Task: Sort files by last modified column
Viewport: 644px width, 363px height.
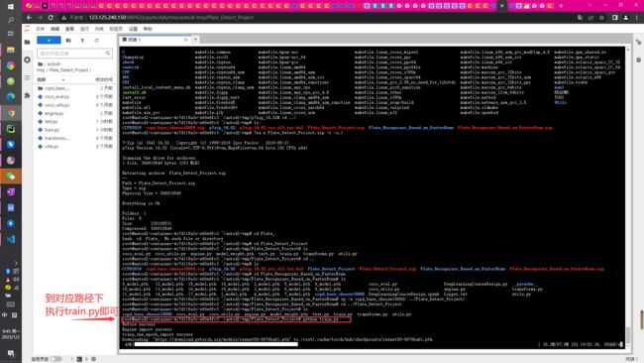Action: coord(103,79)
